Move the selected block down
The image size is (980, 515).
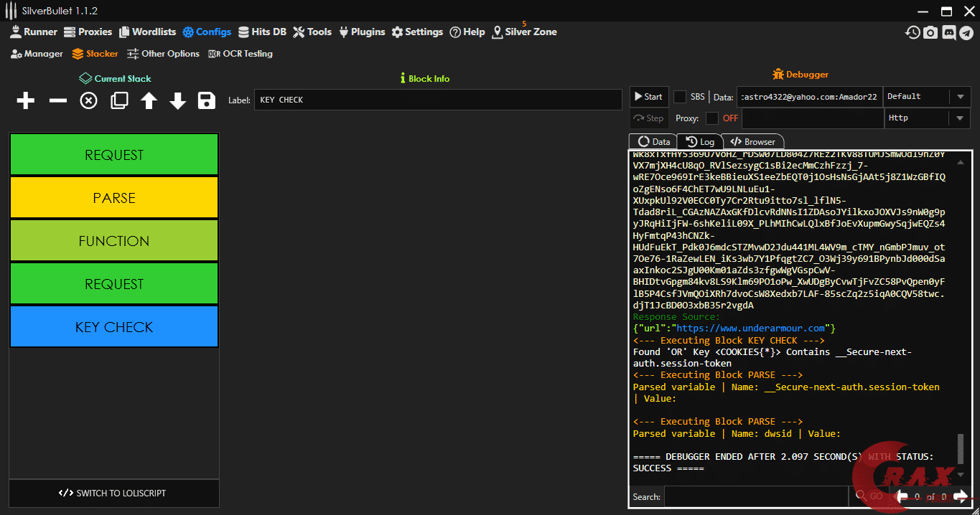[x=177, y=101]
